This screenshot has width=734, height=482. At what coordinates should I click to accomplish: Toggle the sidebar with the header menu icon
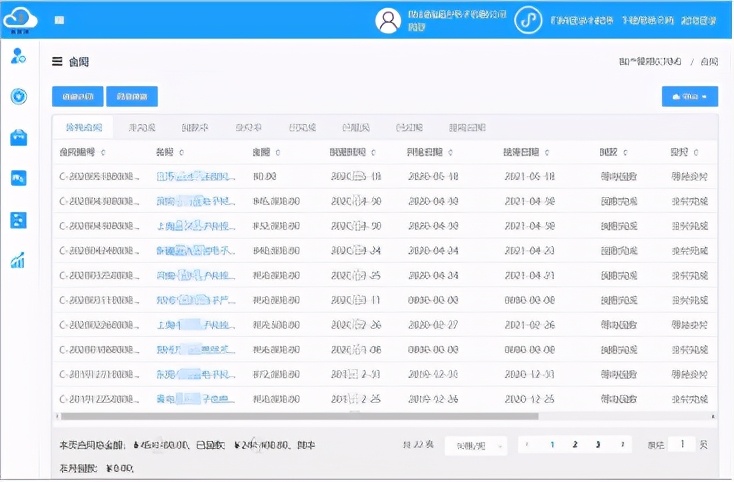coord(59,20)
